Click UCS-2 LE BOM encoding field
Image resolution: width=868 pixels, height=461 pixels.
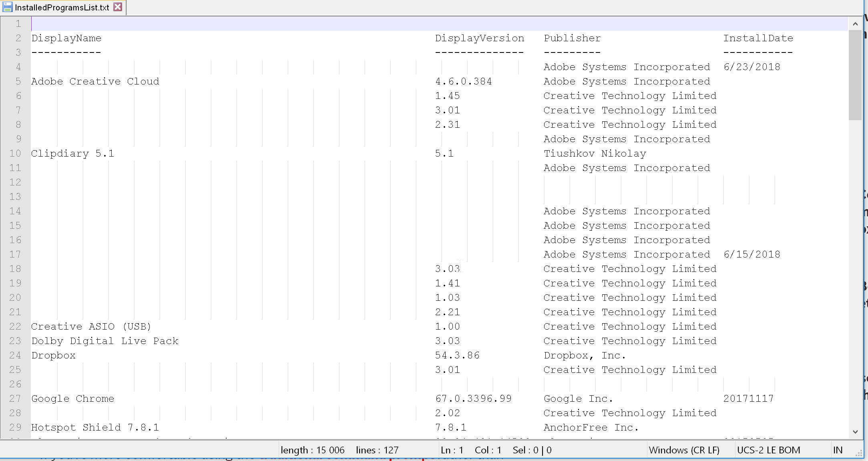point(768,450)
